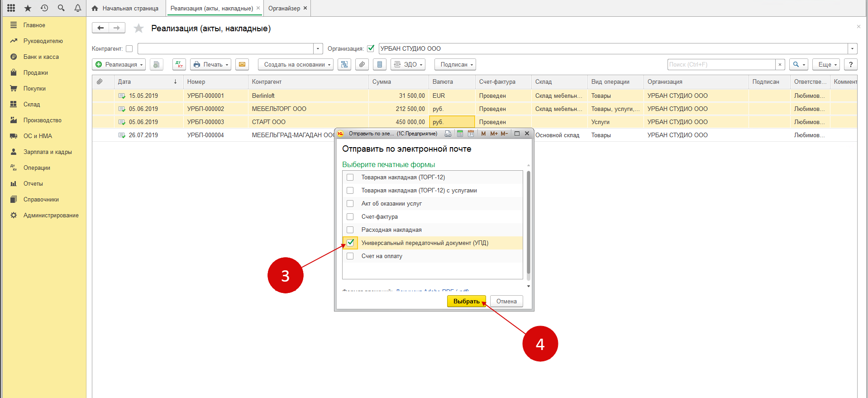868x398 pixels.
Task: Tick Товарная накладная (ТОРГ-12) checkbox
Action: pos(350,177)
